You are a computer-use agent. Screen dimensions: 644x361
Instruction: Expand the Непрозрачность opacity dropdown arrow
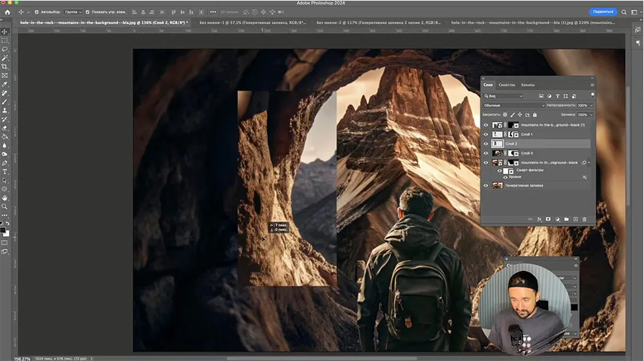(x=591, y=105)
